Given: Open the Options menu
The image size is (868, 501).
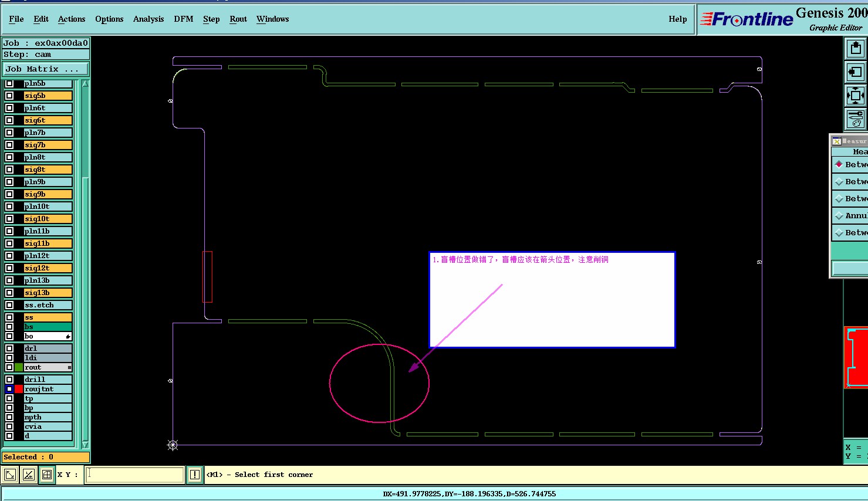Looking at the screenshot, I should tap(109, 19).
